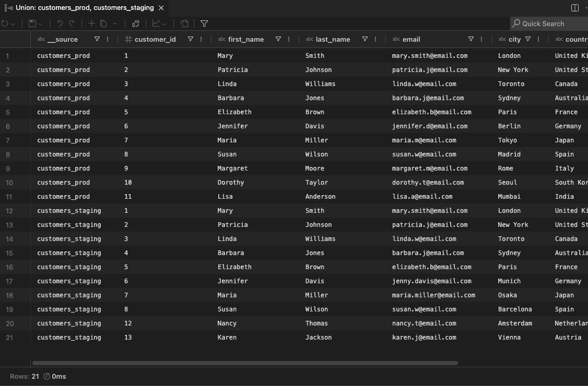Filter the email column via its funnel icon
Viewport: 588px width, 386px height.
pyautogui.click(x=471, y=39)
